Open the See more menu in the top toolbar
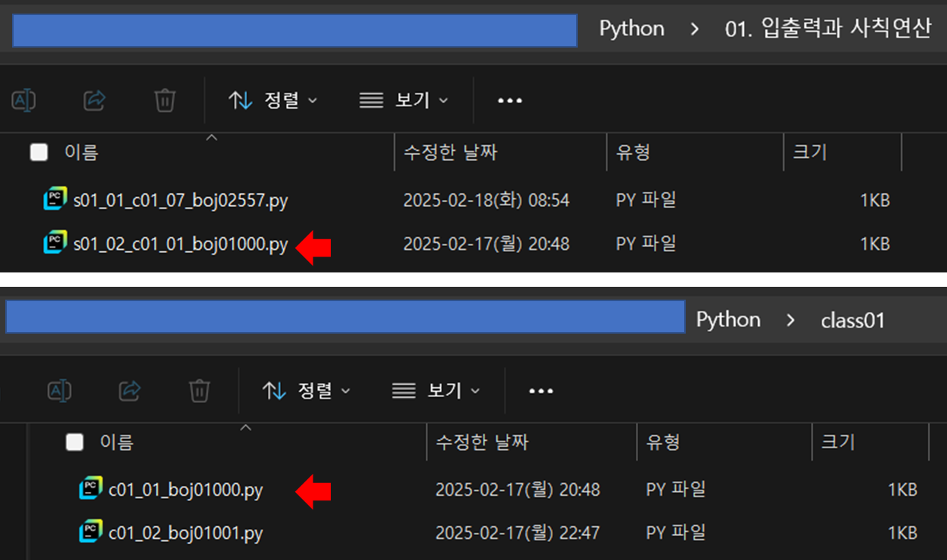947x560 pixels. pos(510,100)
